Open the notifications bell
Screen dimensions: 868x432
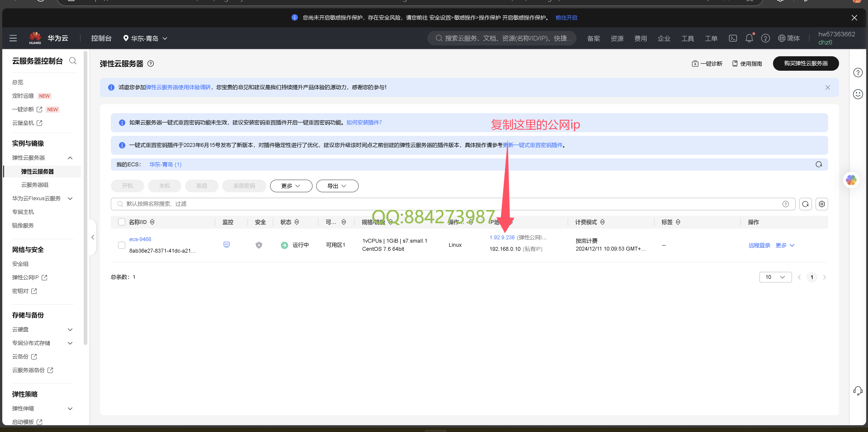click(749, 38)
